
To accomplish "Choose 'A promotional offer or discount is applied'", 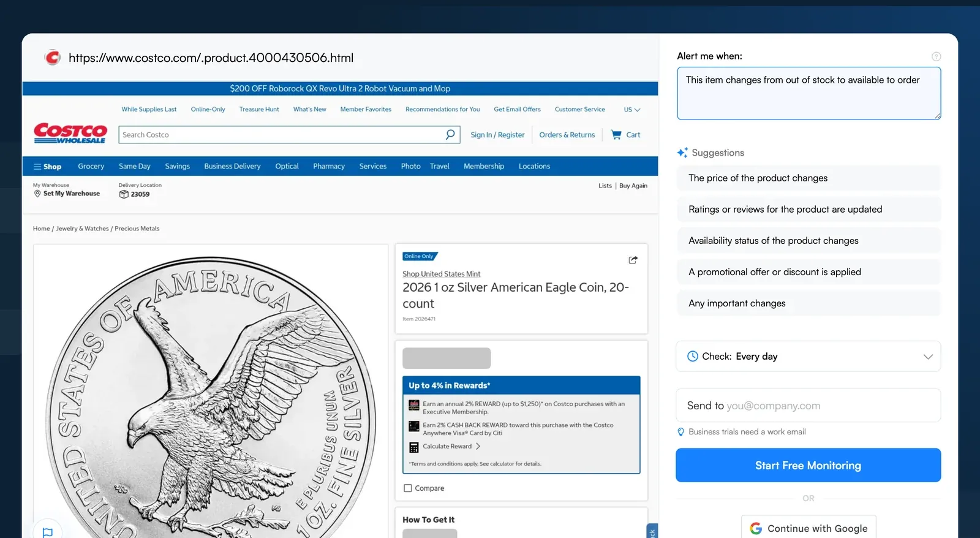I will click(x=809, y=272).
